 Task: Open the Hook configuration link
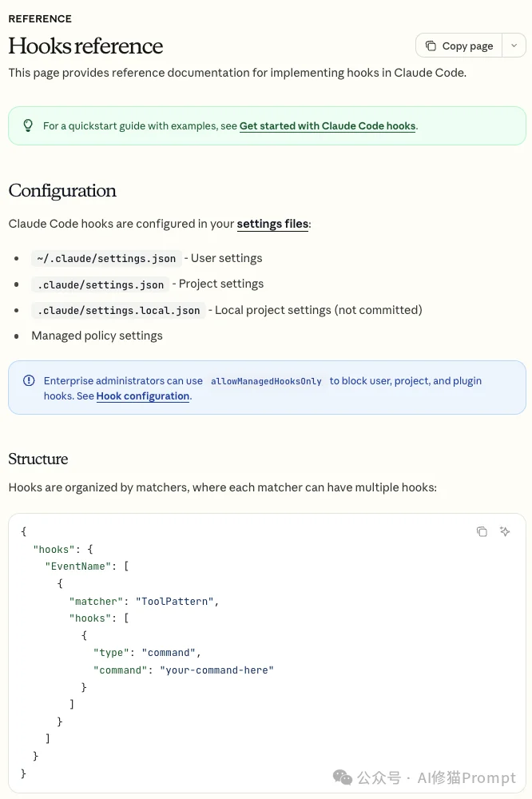click(x=143, y=396)
